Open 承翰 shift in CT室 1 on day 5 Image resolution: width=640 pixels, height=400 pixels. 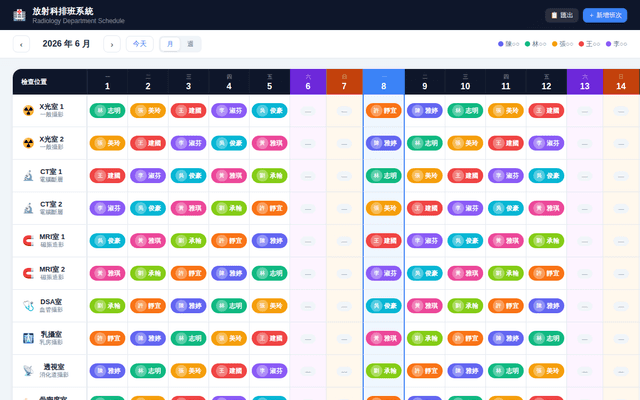pos(269,176)
